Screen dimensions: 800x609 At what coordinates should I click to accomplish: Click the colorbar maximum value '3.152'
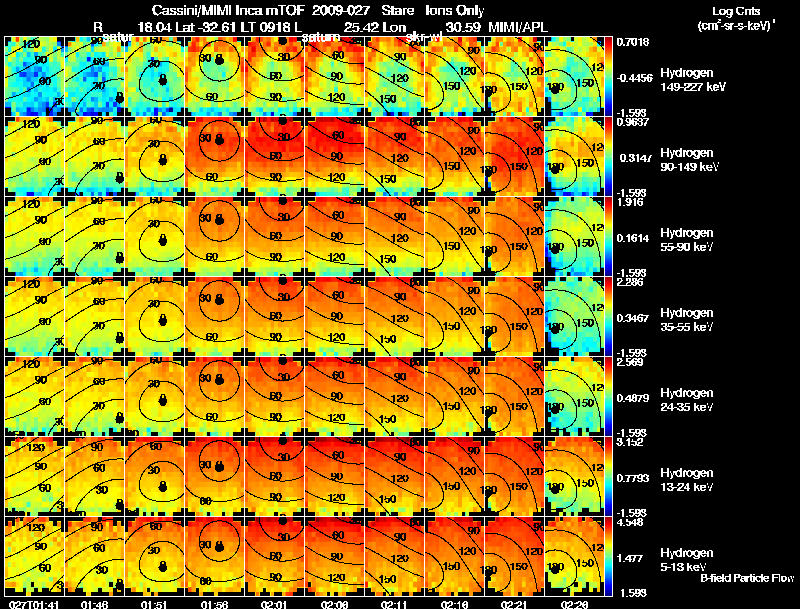(x=630, y=442)
